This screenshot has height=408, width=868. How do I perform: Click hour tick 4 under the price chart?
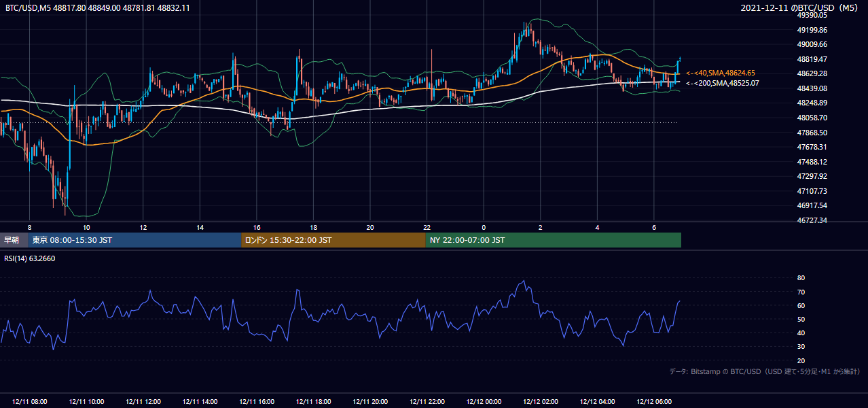597,227
